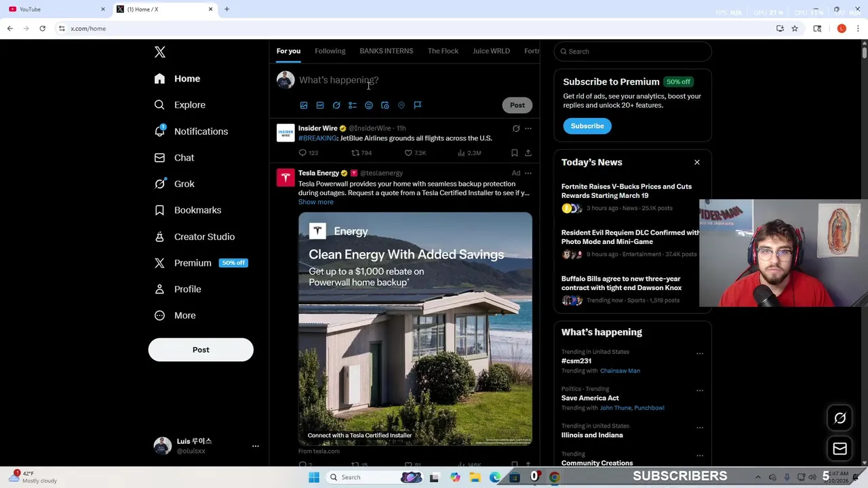Image resolution: width=868 pixels, height=488 pixels.
Task: Open Grok explain icon on Insider Wire post
Action: coord(516,128)
